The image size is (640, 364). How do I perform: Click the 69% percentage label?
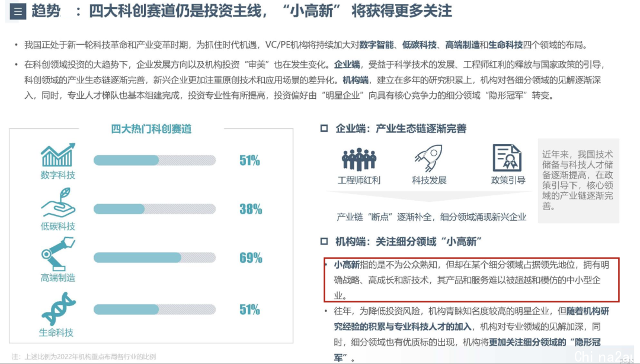point(251,257)
